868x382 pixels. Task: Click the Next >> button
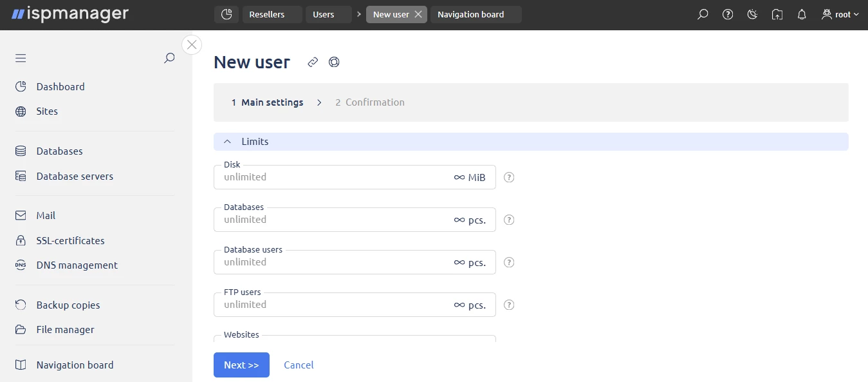[x=241, y=365]
